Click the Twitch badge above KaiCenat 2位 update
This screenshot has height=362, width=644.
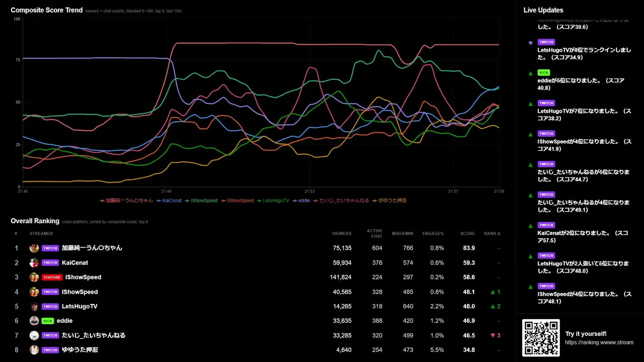pos(546,225)
